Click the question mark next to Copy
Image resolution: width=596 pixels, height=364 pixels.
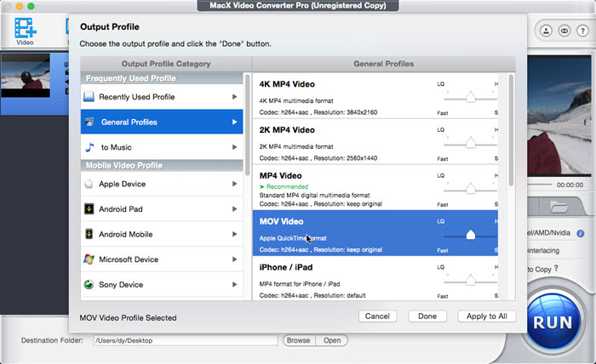(x=556, y=269)
